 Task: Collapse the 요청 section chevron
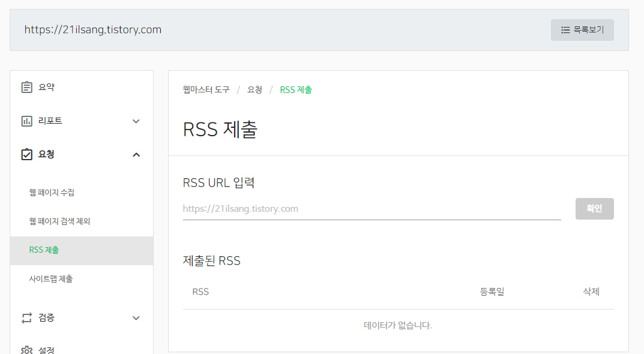coord(136,155)
